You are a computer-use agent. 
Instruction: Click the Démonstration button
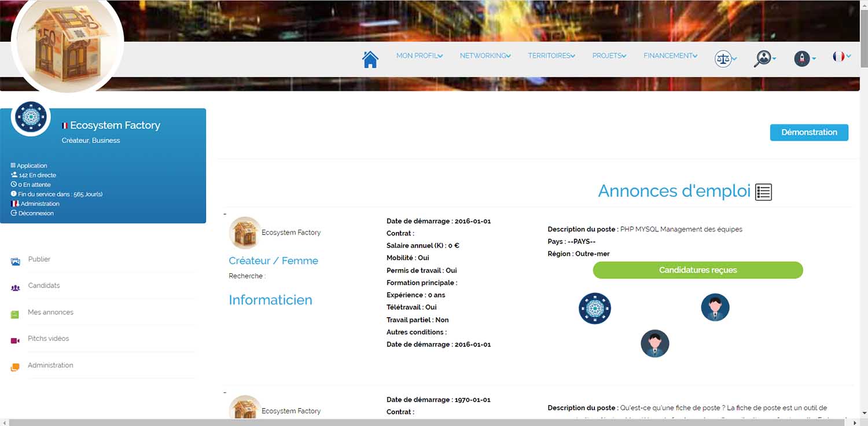coord(809,133)
